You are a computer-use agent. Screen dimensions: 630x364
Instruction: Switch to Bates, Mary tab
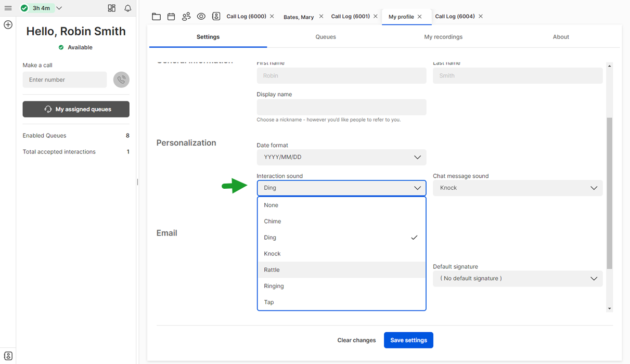click(299, 17)
